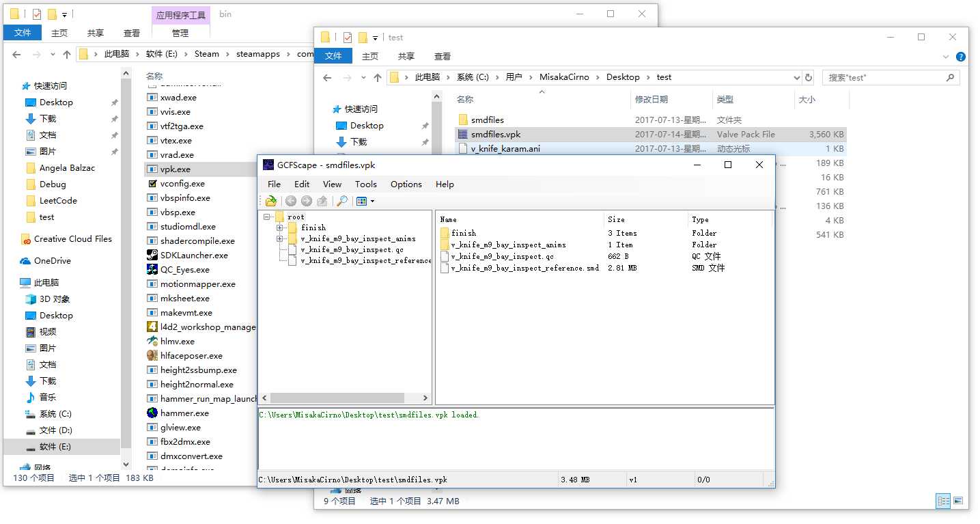Click right arrow of GCFScape tree horizontal scrollbar

click(x=425, y=398)
